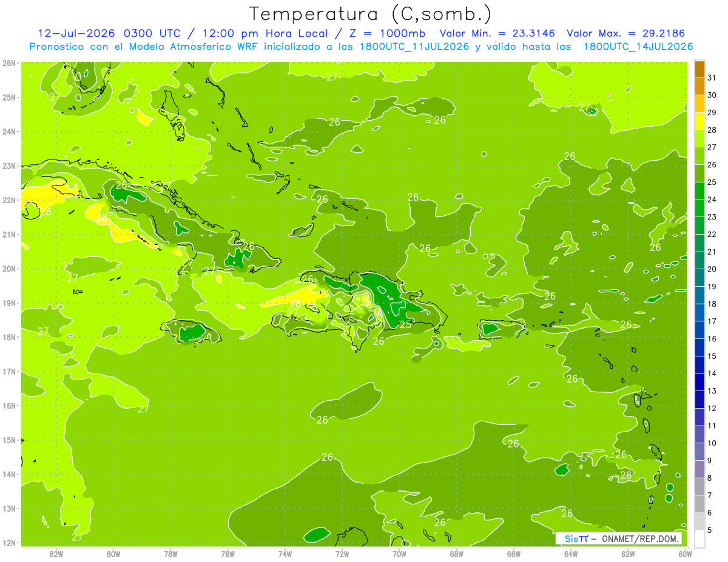Click the "22N" latitude axis label
Image resolution: width=728 pixels, height=562 pixels.
tap(9, 200)
